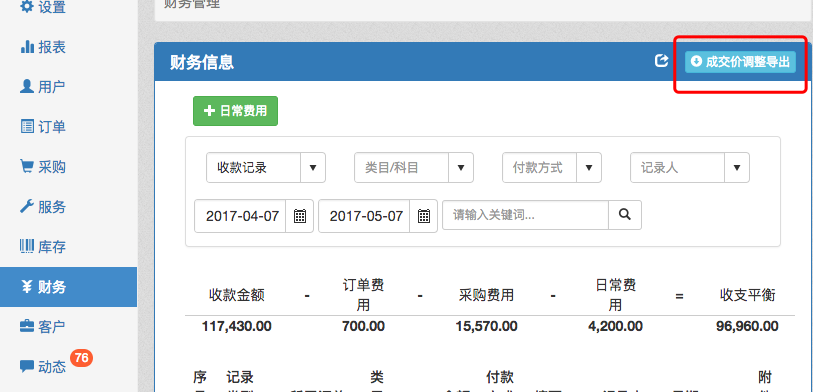Click the magnifier search button
813x392 pixels.
625,215
